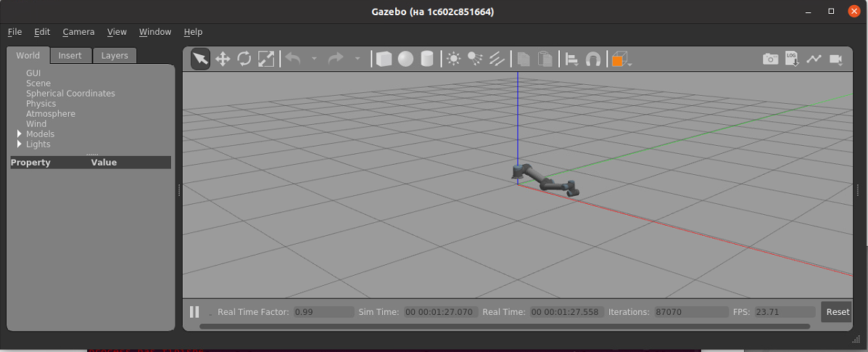The image size is (868, 352).
Task: Open the view angle dropdown
Action: point(621,60)
